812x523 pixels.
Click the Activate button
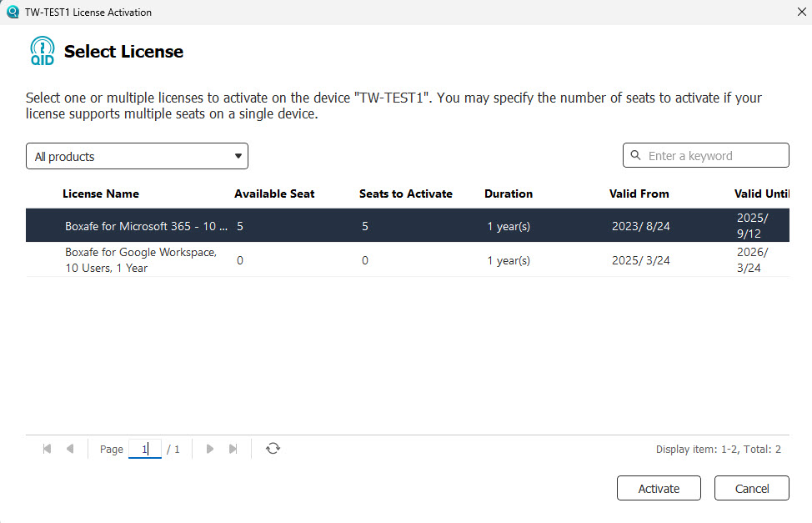tap(659, 489)
